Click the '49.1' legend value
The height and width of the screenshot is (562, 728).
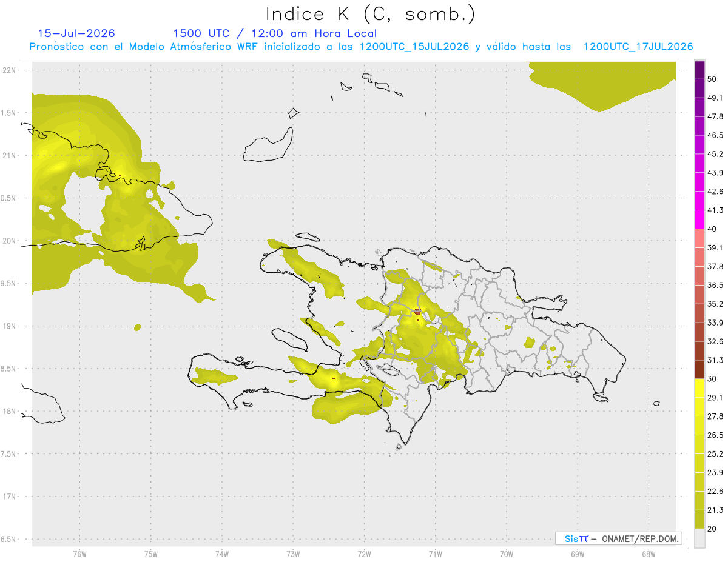(x=715, y=98)
